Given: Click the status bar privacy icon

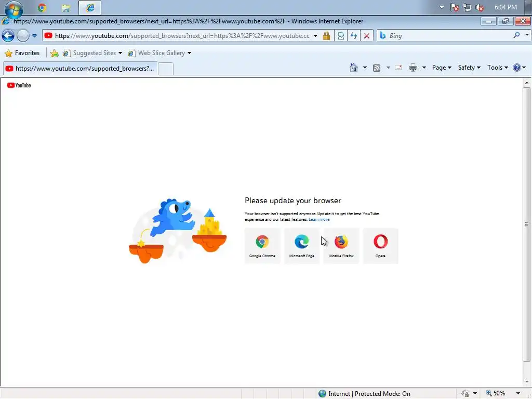Looking at the screenshot, I should click(x=465, y=394).
